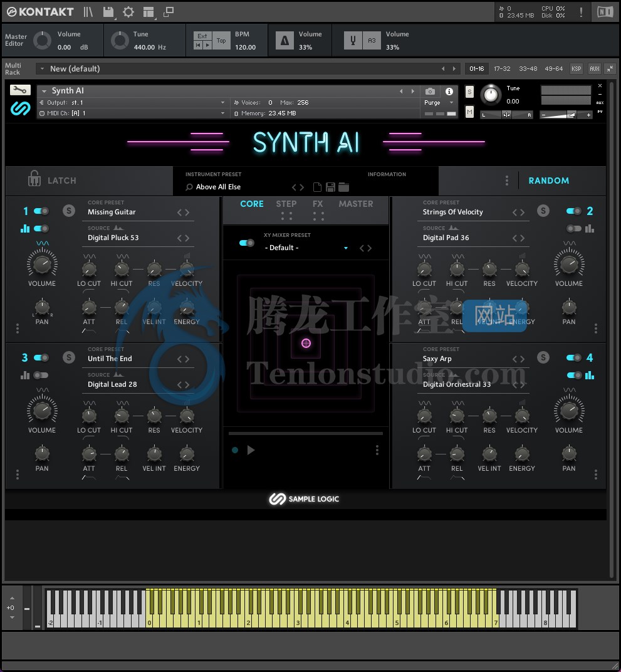Click next arrow for Saxy Arp core preset

pyautogui.click(x=522, y=359)
